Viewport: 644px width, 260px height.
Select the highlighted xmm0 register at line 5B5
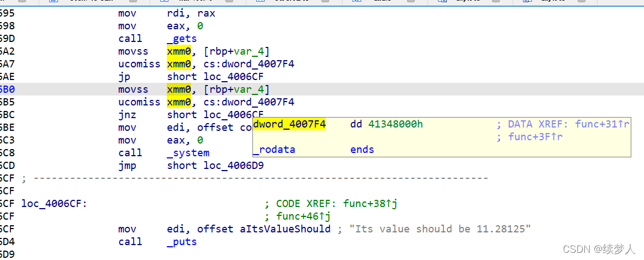tap(178, 102)
